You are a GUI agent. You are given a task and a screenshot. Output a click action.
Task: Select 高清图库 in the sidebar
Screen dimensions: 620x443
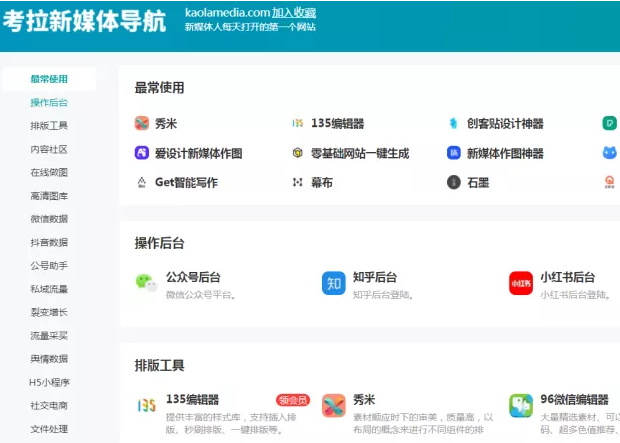click(x=49, y=196)
